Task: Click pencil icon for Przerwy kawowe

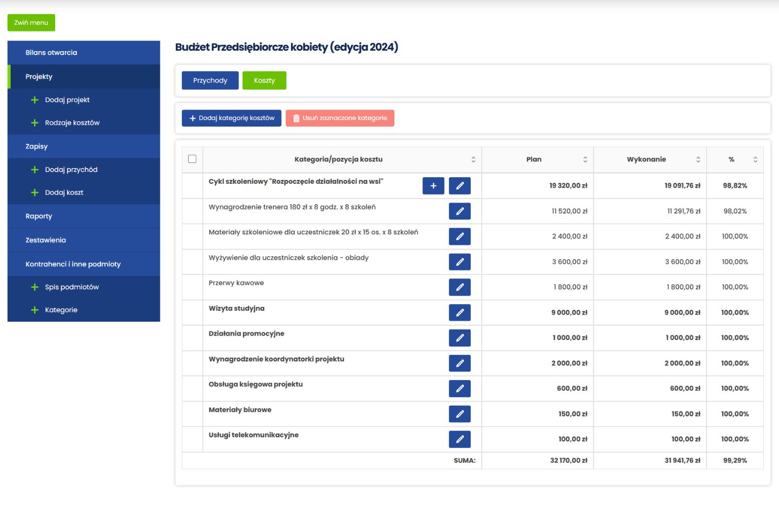Action: pos(460,287)
